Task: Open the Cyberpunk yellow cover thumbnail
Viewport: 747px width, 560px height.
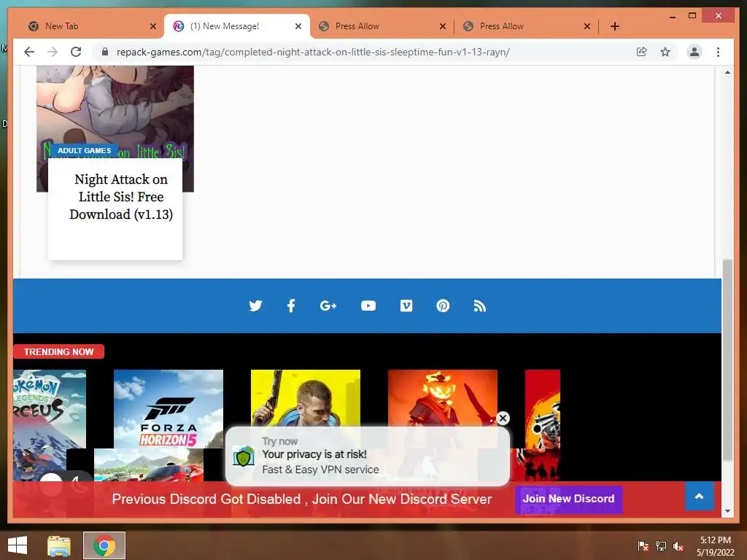Action: coord(306,398)
